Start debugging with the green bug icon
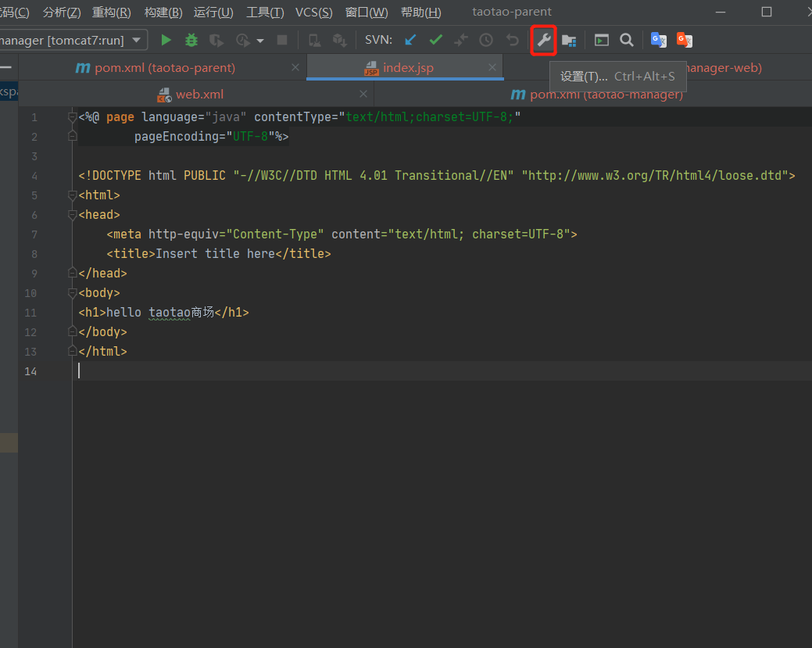The width and height of the screenshot is (812, 648). 191,40
